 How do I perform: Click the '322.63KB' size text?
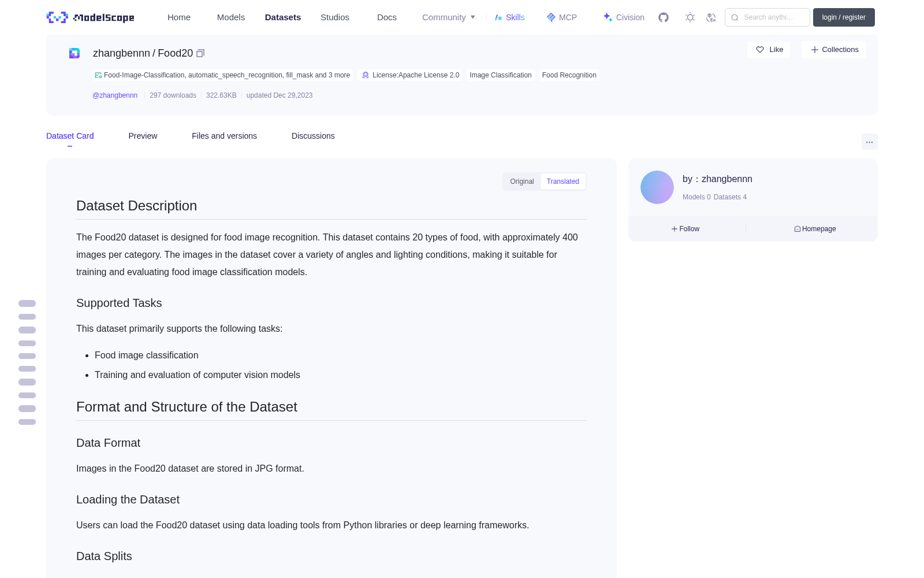click(x=221, y=95)
